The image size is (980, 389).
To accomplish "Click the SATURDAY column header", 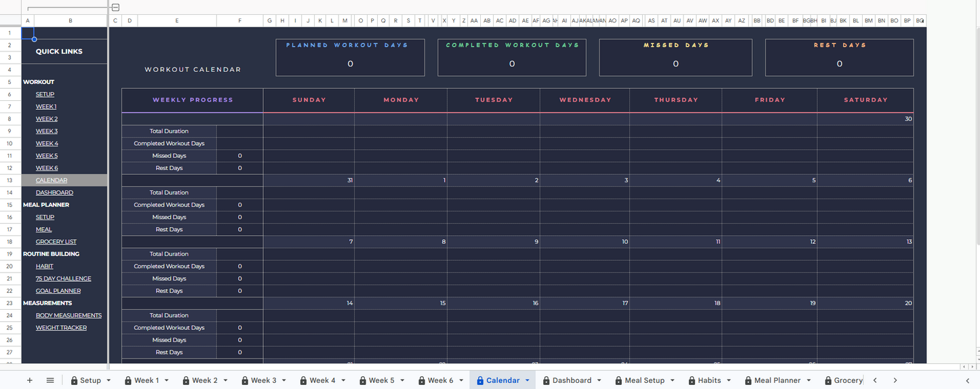I will pyautogui.click(x=865, y=100).
